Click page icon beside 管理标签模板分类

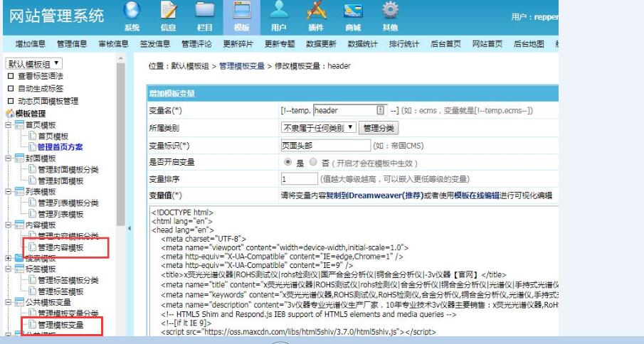tap(32, 280)
